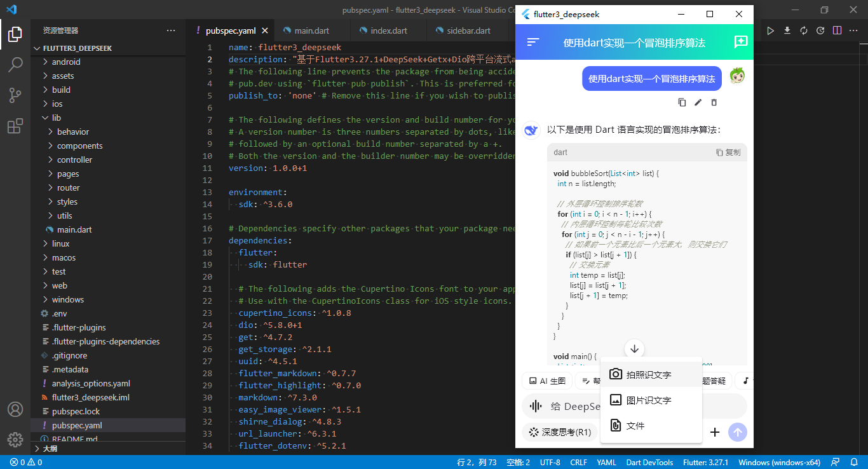Screen dimensions: 868x469
Task: Switch to the sidebar.dart editor tab
Action: click(x=468, y=31)
